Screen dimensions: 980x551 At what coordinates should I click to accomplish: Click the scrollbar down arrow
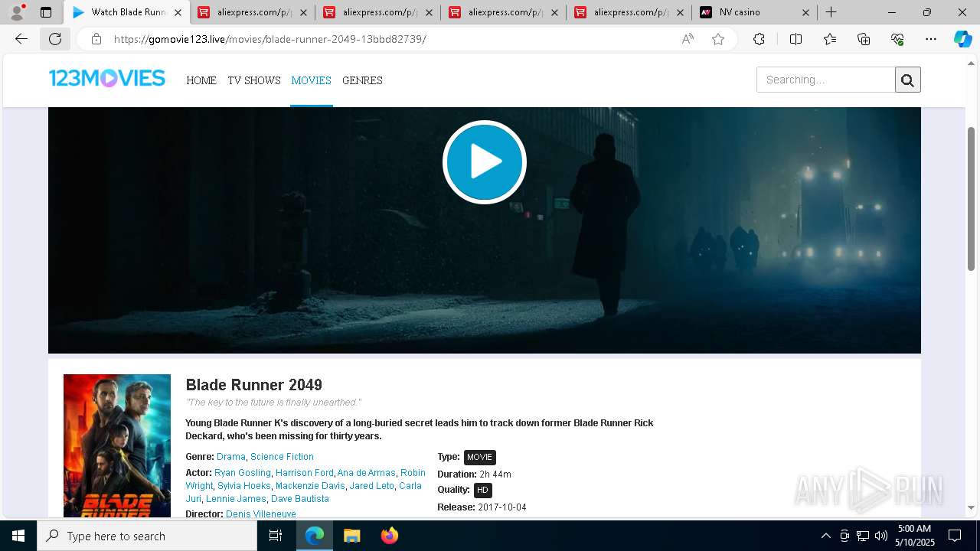(x=971, y=507)
